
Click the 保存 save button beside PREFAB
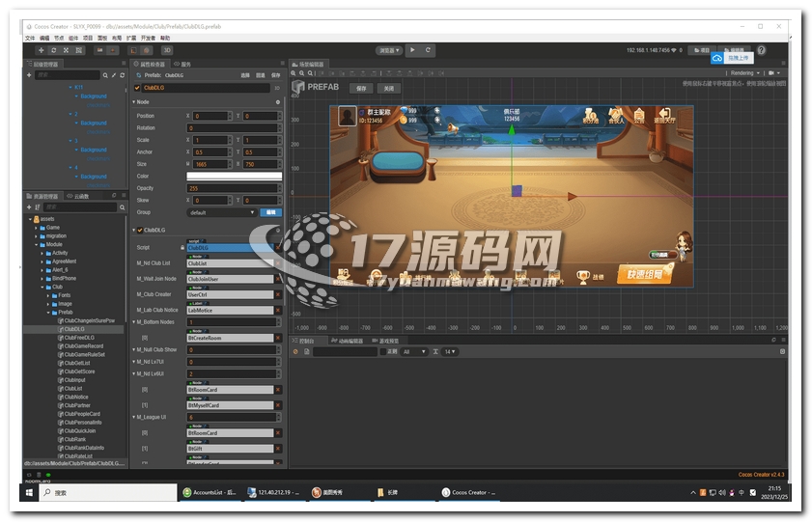pos(361,89)
